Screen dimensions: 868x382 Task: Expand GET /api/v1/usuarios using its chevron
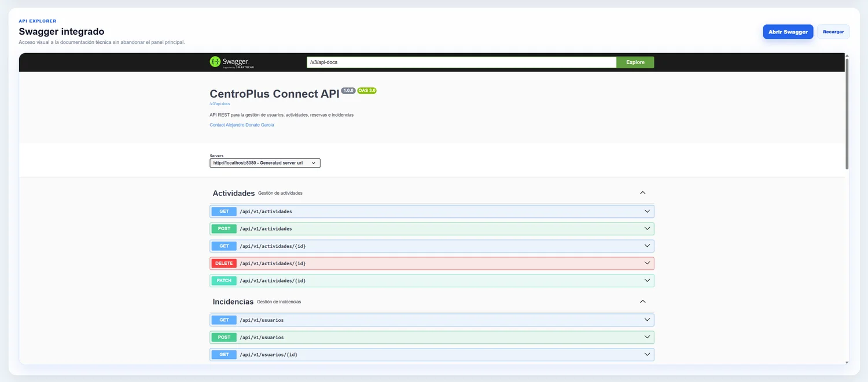[648, 320]
